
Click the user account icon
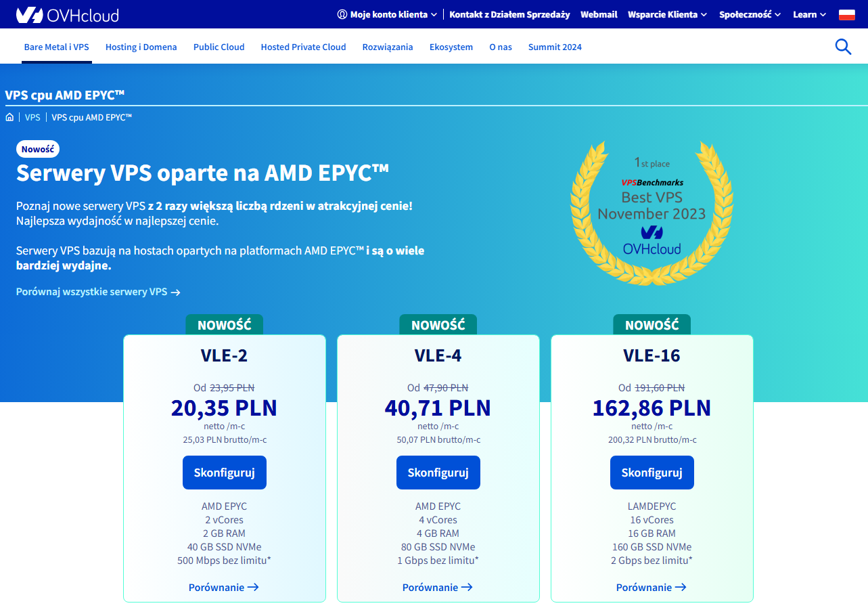tap(342, 14)
